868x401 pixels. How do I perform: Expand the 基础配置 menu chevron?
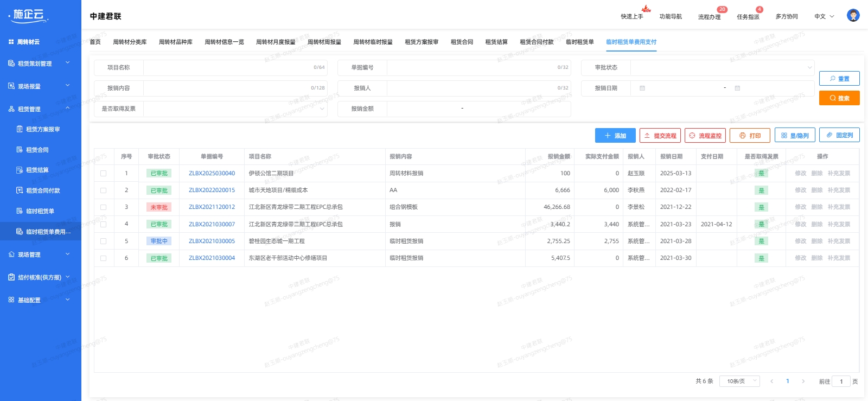click(x=68, y=300)
